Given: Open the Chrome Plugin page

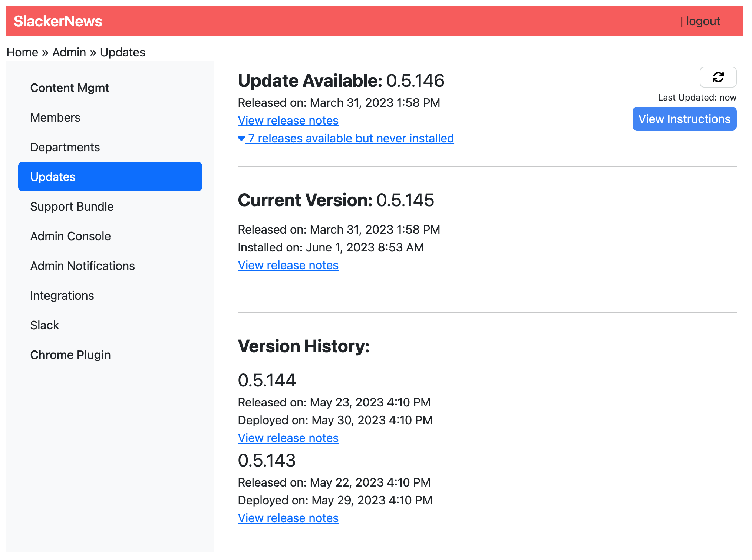Looking at the screenshot, I should coord(70,355).
